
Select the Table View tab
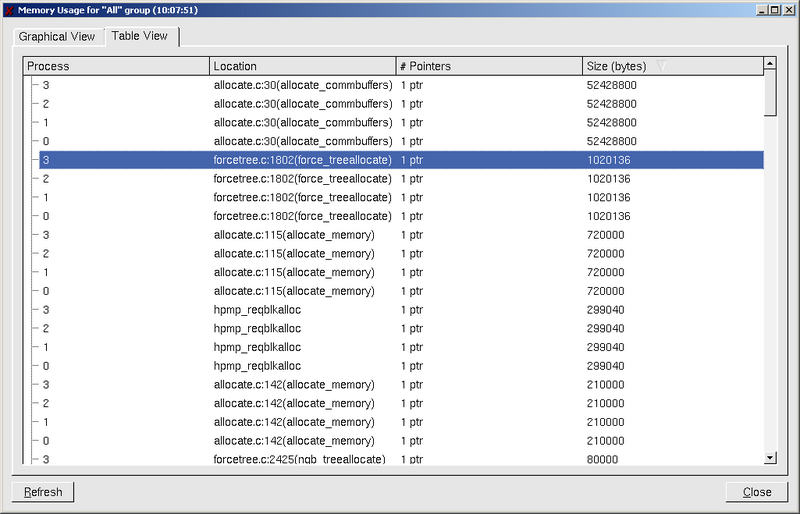[140, 36]
